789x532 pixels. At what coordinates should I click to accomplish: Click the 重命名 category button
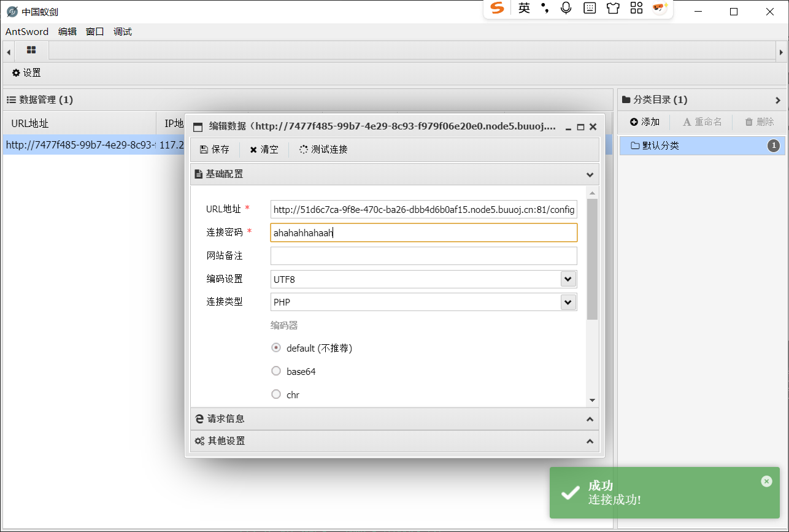[702, 122]
